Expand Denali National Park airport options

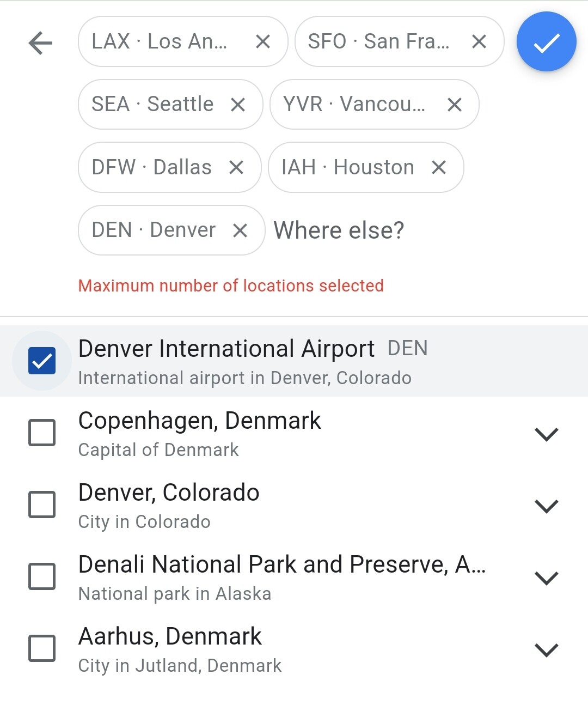coord(547,578)
